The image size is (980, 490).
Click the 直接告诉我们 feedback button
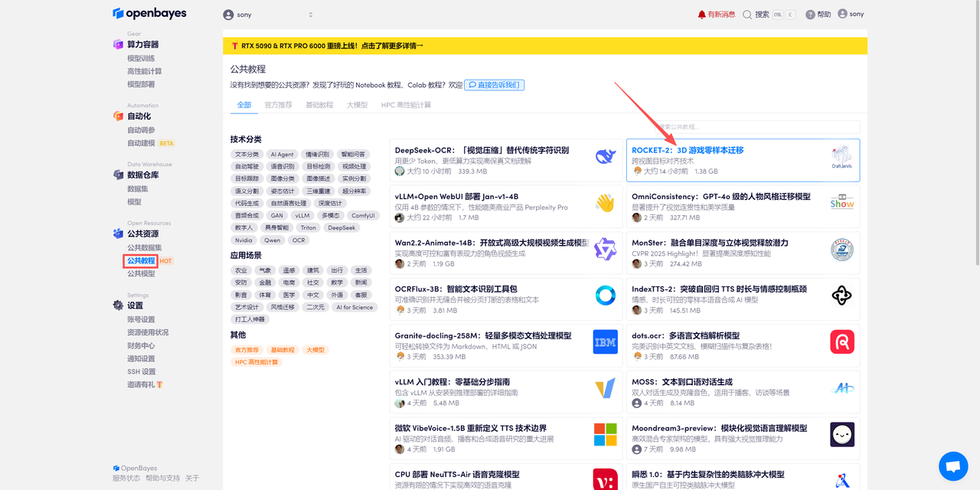click(495, 85)
